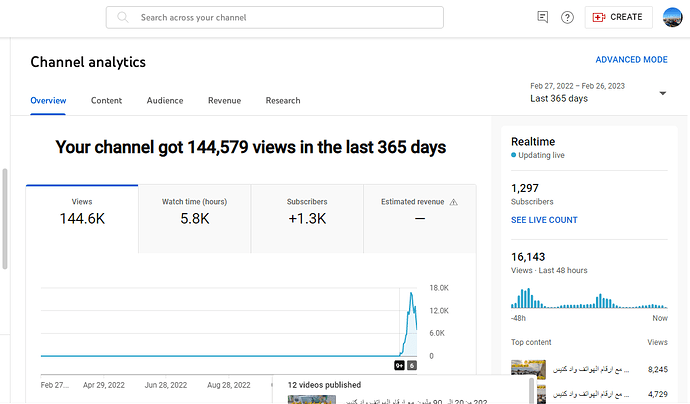690x404 pixels.
Task: Switch to ADVANCED MODE
Action: [631, 59]
